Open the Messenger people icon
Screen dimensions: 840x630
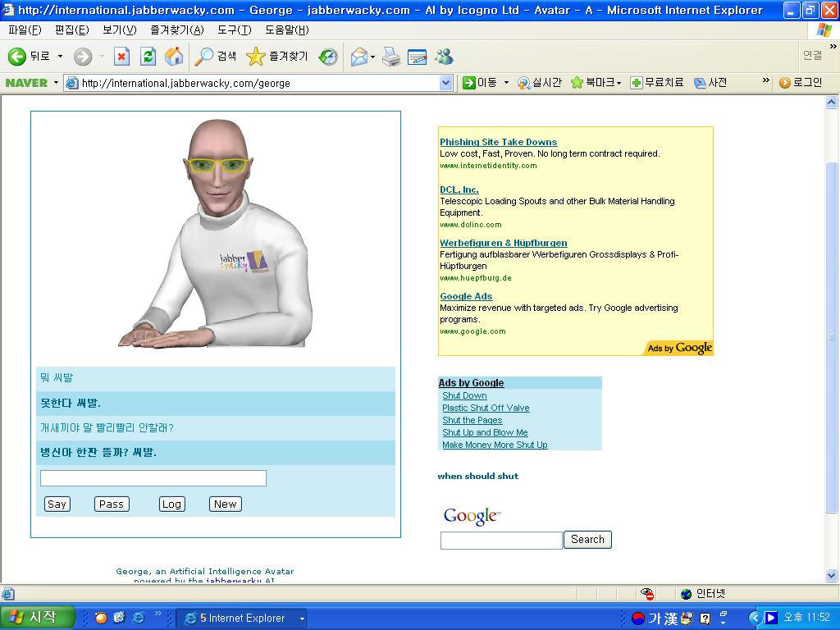click(444, 57)
